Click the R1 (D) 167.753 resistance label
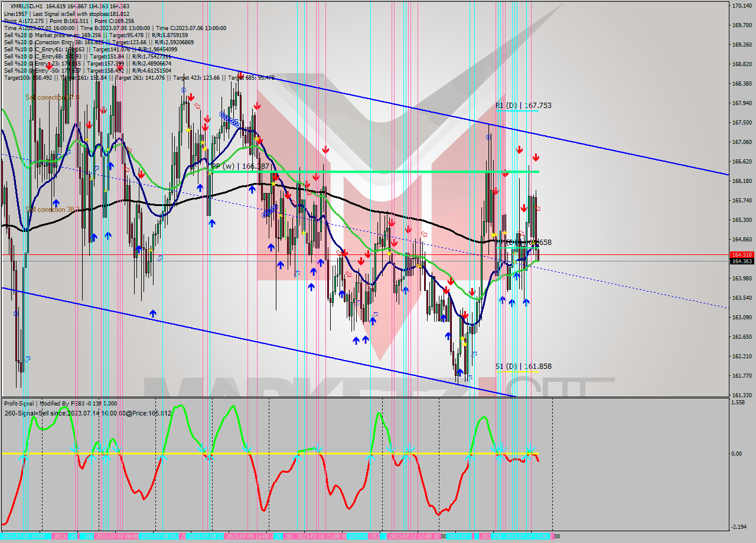Screen dimensions: 756x543 point(523,106)
